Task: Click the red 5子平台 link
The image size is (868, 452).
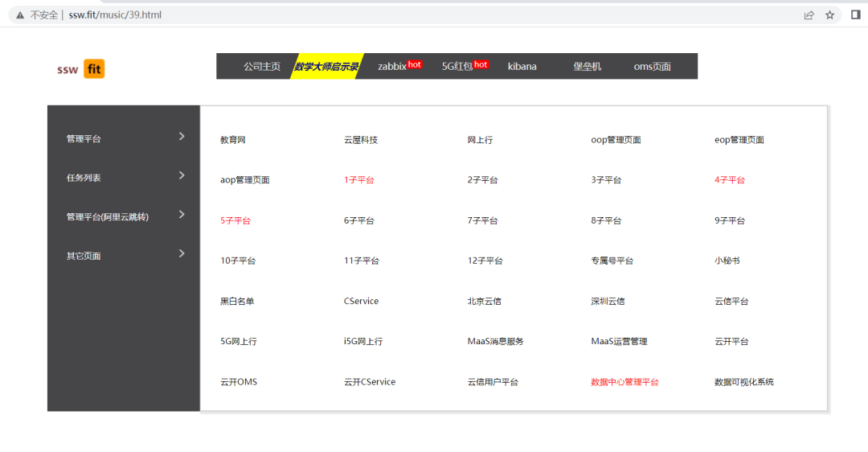Action: (235, 220)
